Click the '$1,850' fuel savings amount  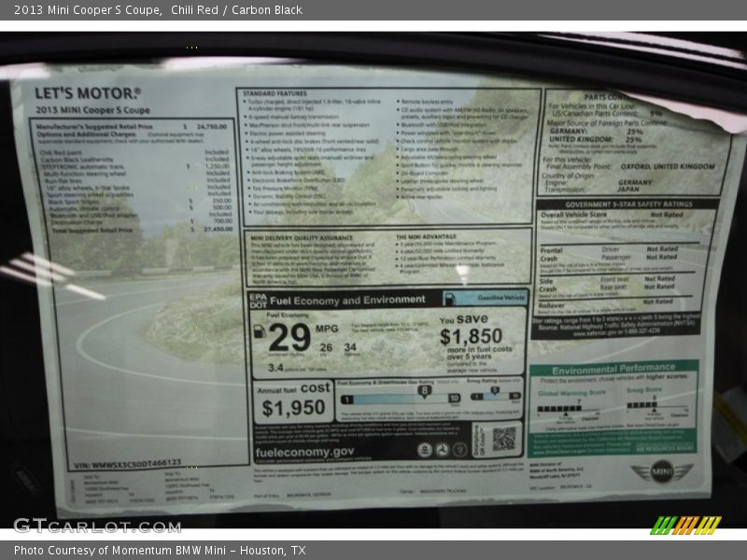click(x=471, y=336)
